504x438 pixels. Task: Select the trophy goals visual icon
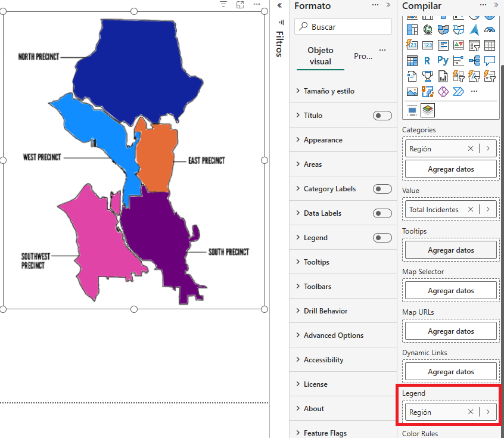pyautogui.click(x=427, y=76)
